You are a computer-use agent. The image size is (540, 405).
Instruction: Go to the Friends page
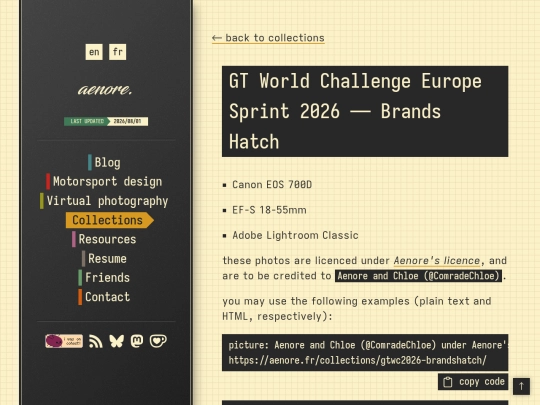[104, 278]
